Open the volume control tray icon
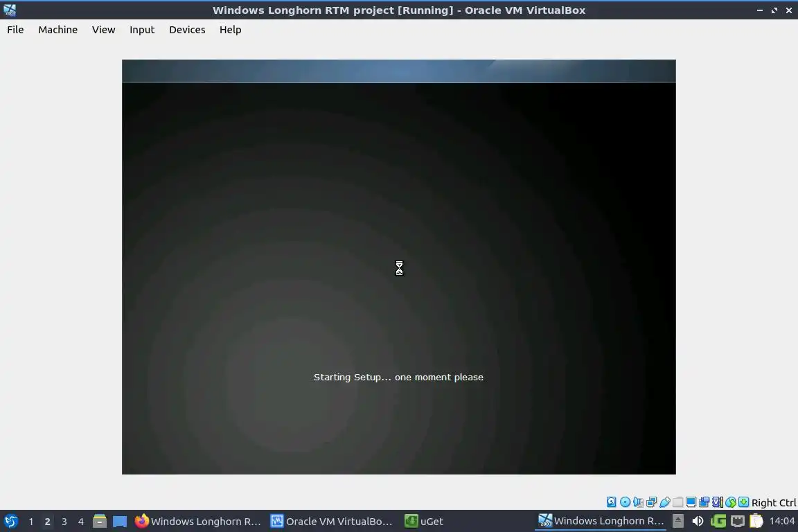This screenshot has width=798, height=532. [x=698, y=521]
